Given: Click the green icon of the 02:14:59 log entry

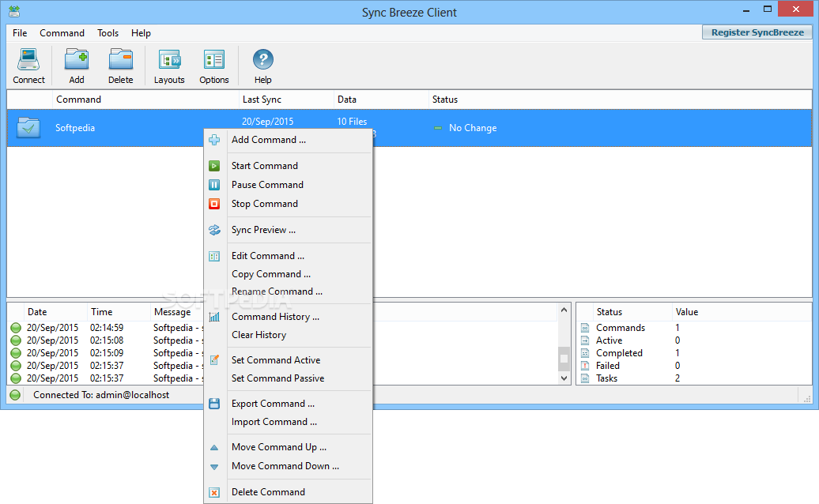Looking at the screenshot, I should (16, 328).
